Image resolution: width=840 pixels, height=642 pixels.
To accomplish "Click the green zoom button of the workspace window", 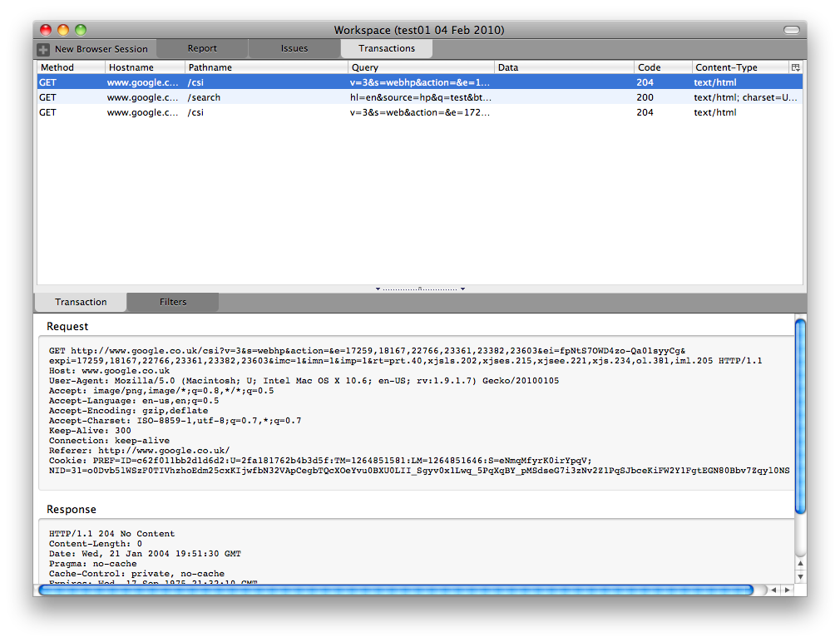I will click(79, 28).
